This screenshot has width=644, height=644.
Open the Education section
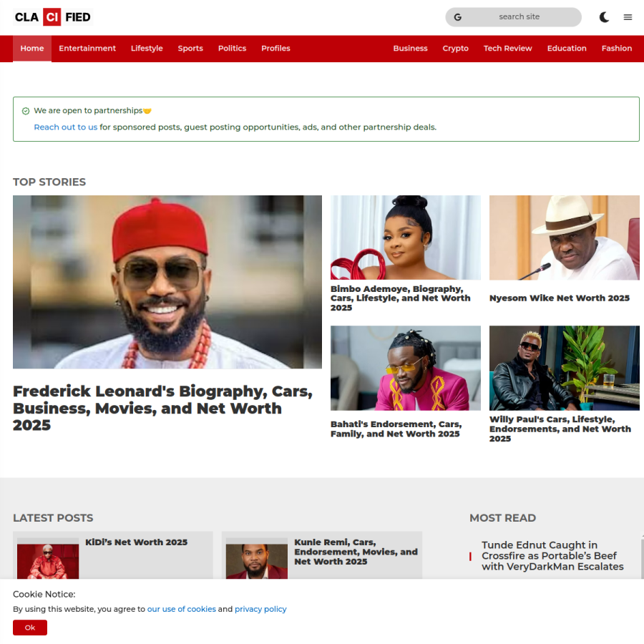(x=567, y=49)
